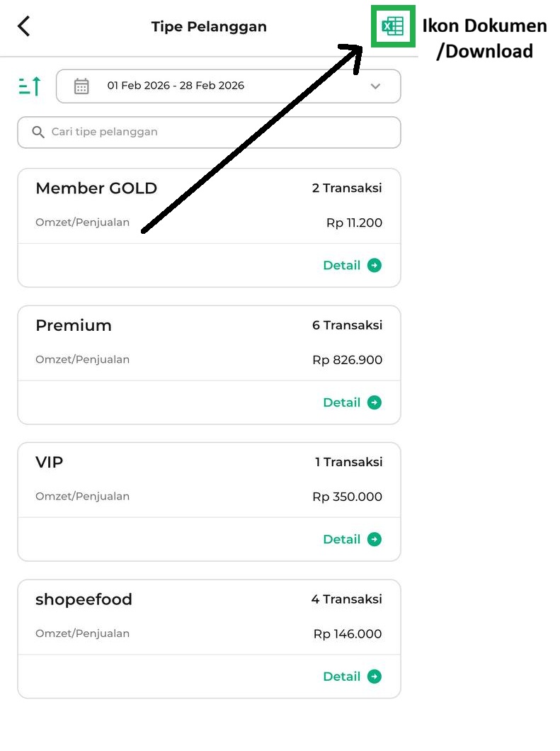Open Detail link for Member GOLD
The width and height of the screenshot is (560, 751).
pos(342,266)
